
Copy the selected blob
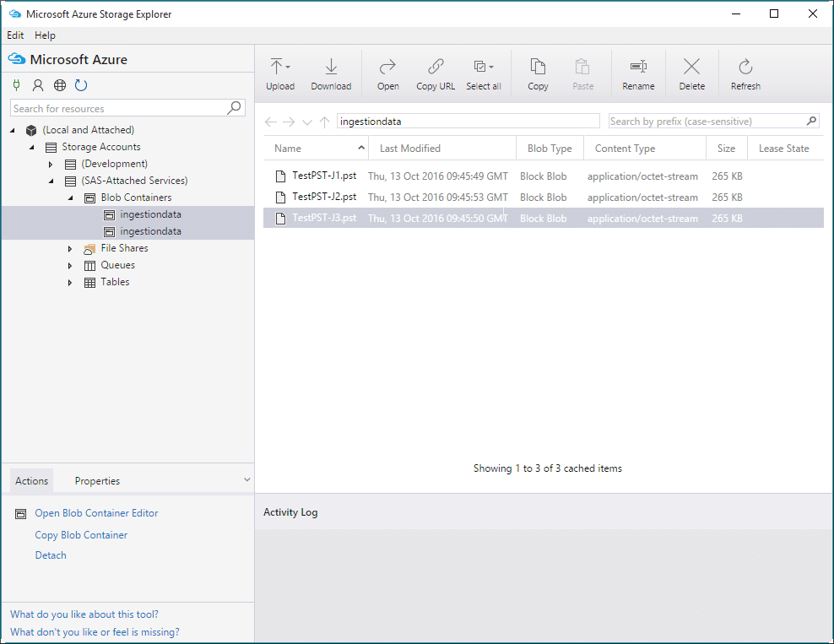[538, 74]
